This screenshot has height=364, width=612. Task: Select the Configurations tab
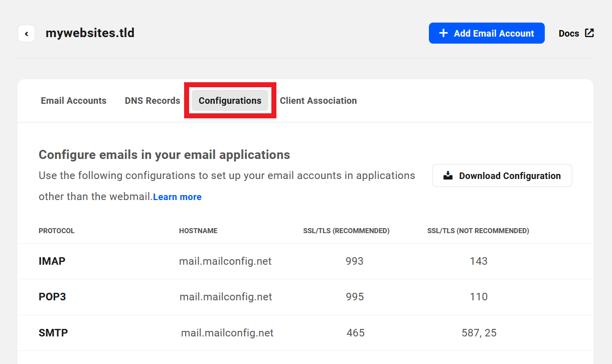[x=230, y=100]
